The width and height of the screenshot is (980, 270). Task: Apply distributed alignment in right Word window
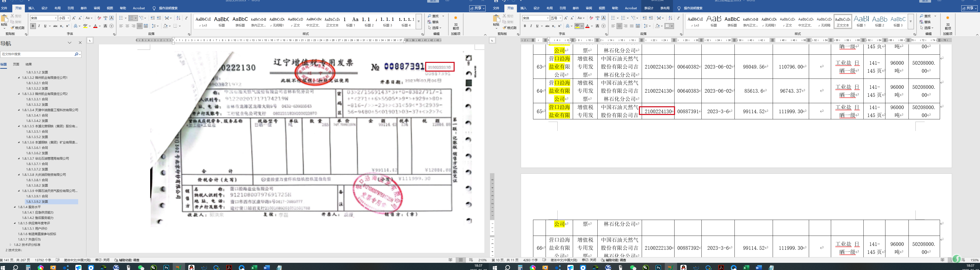(638, 26)
